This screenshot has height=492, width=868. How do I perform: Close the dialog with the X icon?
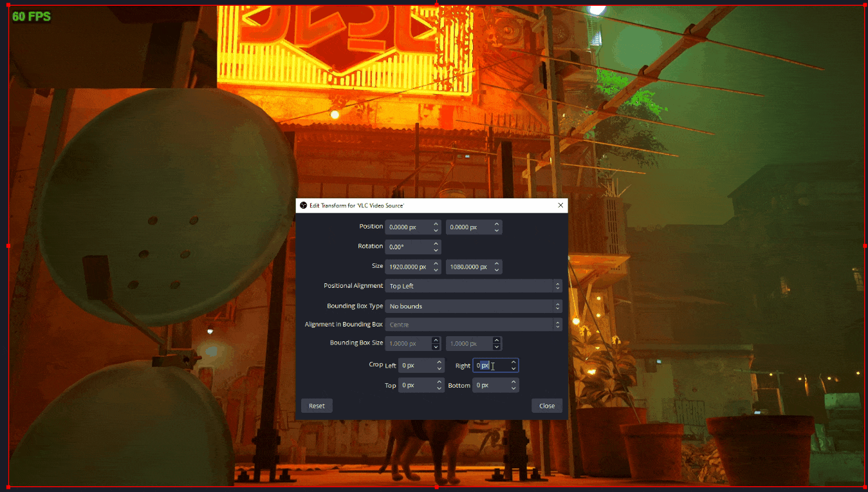coord(560,205)
